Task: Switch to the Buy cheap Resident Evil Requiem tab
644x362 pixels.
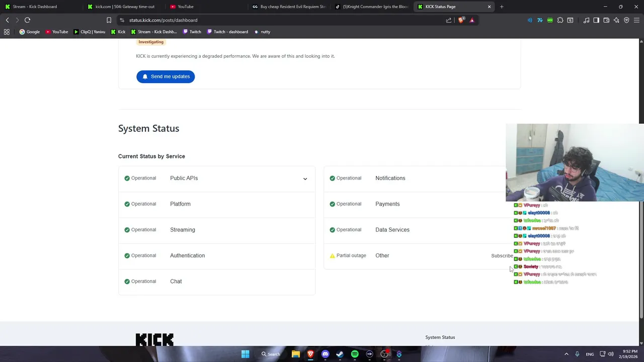Action: [289, 7]
